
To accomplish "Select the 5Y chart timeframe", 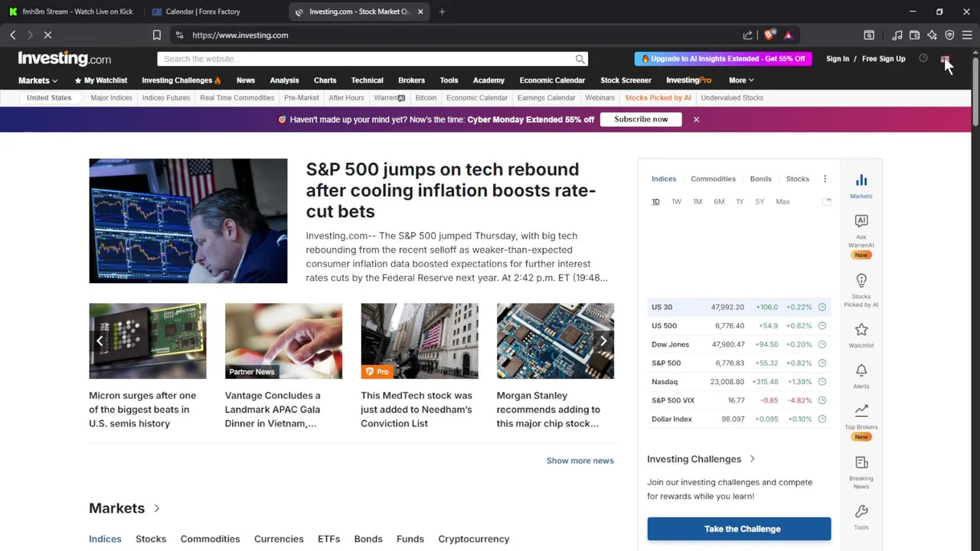I will click(x=759, y=201).
